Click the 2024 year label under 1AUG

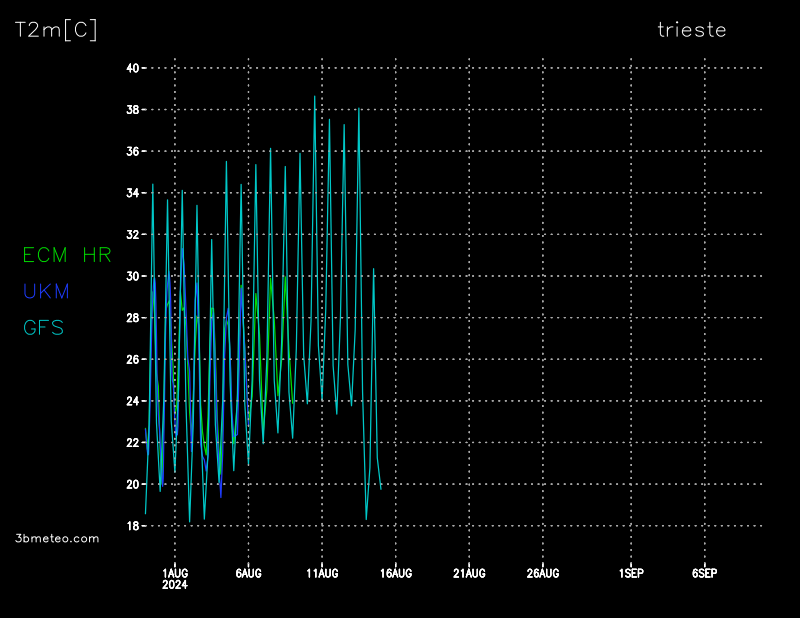[x=175, y=585]
